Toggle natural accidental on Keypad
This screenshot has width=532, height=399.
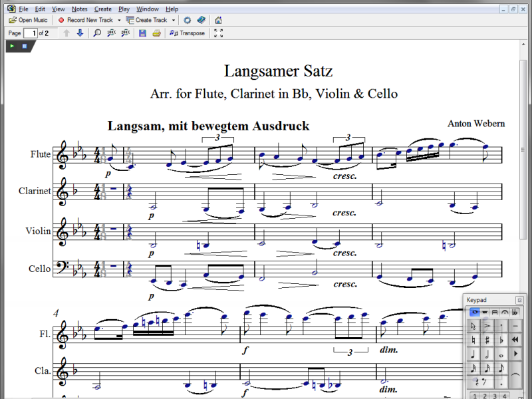(473, 340)
